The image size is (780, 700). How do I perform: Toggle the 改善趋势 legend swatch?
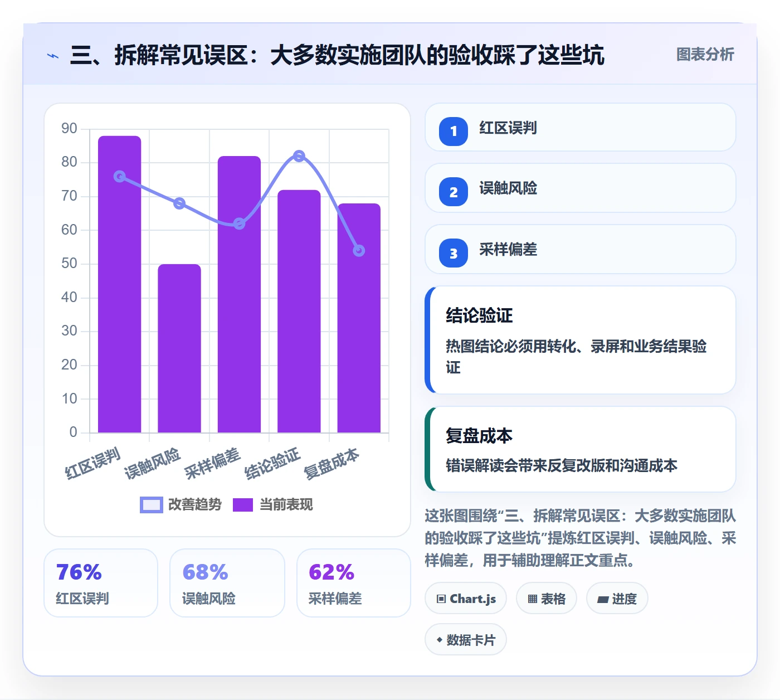click(152, 504)
